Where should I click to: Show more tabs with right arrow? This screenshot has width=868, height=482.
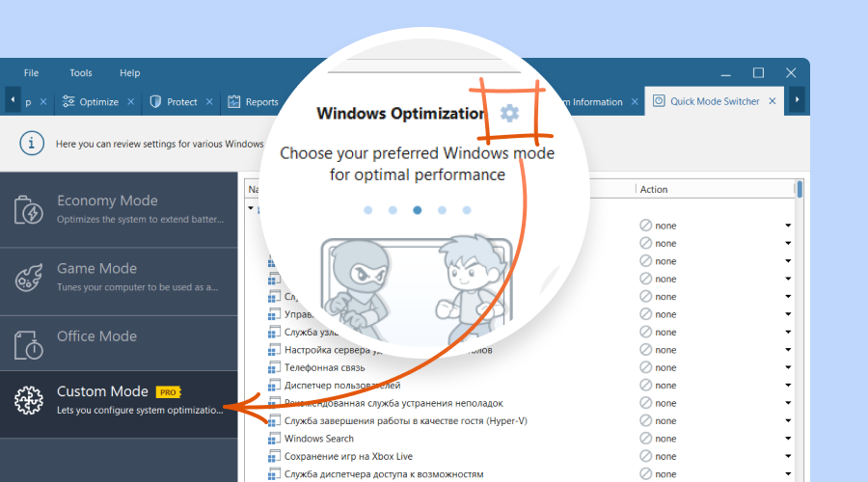pos(798,99)
